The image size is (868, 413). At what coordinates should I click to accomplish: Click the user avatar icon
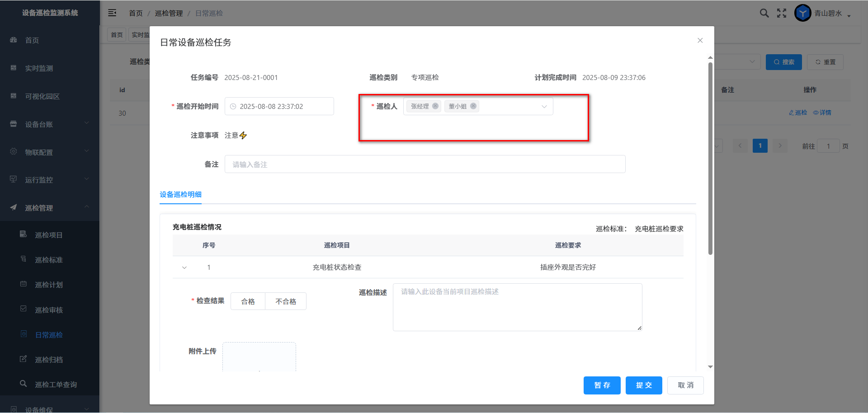click(x=802, y=13)
